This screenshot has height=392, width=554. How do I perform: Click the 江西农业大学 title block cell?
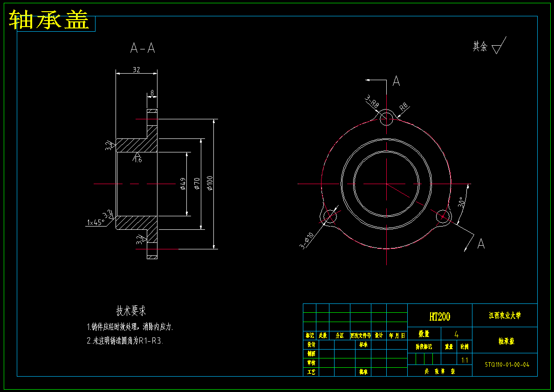505,316
